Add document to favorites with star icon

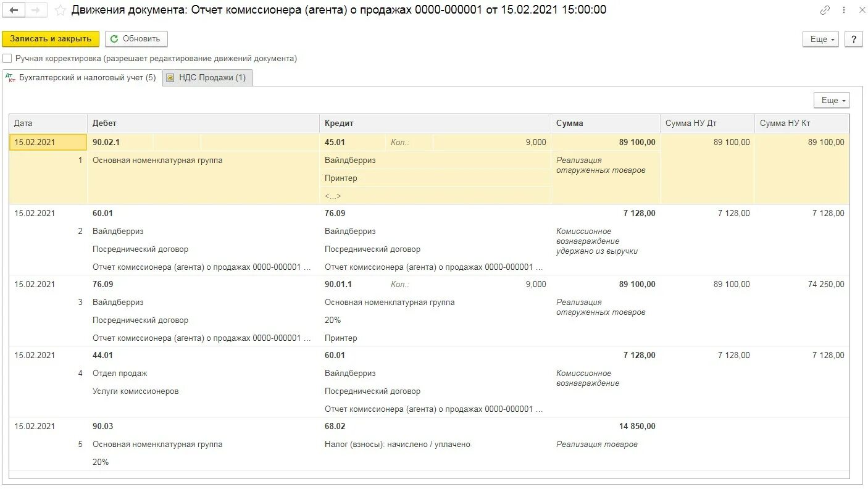click(60, 10)
